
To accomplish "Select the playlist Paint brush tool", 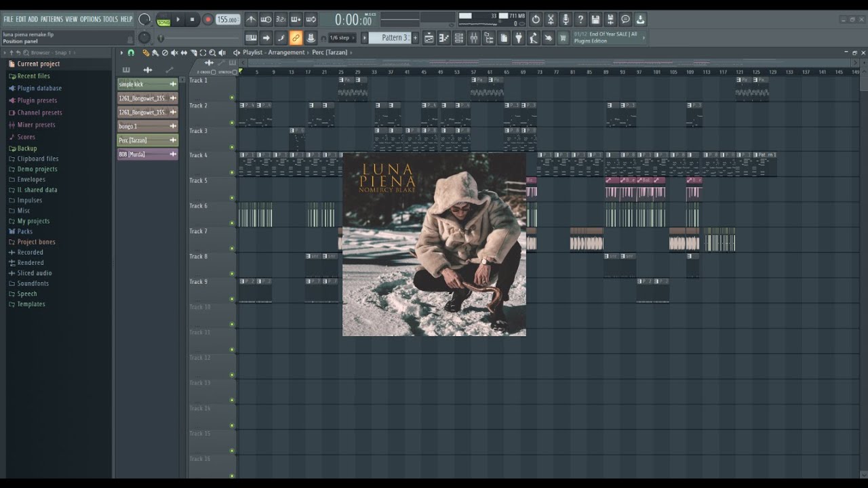I will (155, 53).
